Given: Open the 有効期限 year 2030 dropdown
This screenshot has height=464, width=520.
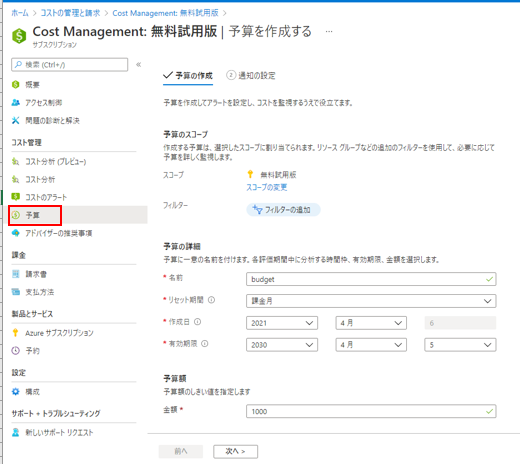Looking at the screenshot, I should [282, 345].
